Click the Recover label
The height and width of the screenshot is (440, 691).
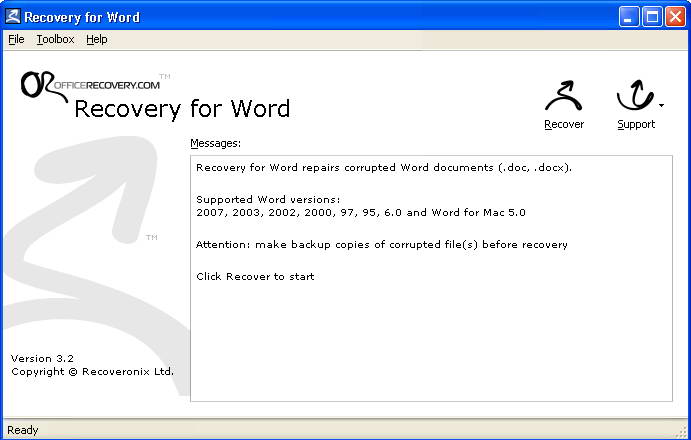[564, 125]
